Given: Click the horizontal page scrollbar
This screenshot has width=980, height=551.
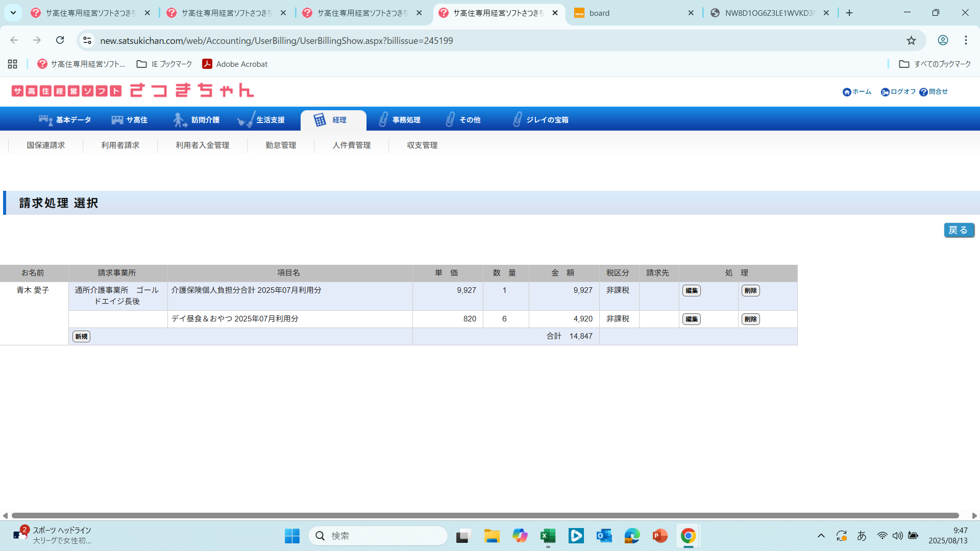Looking at the screenshot, I should [485, 516].
